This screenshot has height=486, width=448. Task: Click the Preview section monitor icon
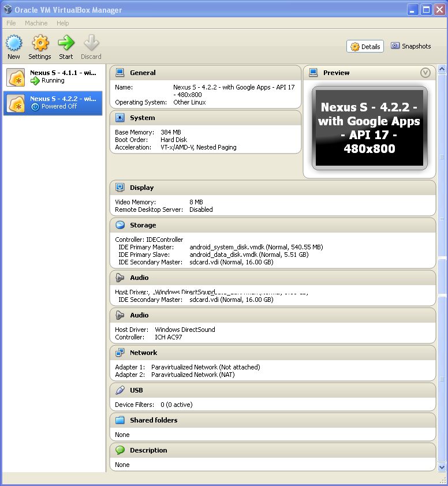313,73
